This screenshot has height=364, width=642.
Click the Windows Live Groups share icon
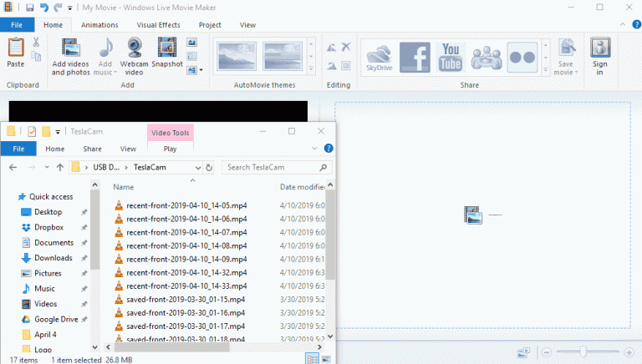pos(487,58)
